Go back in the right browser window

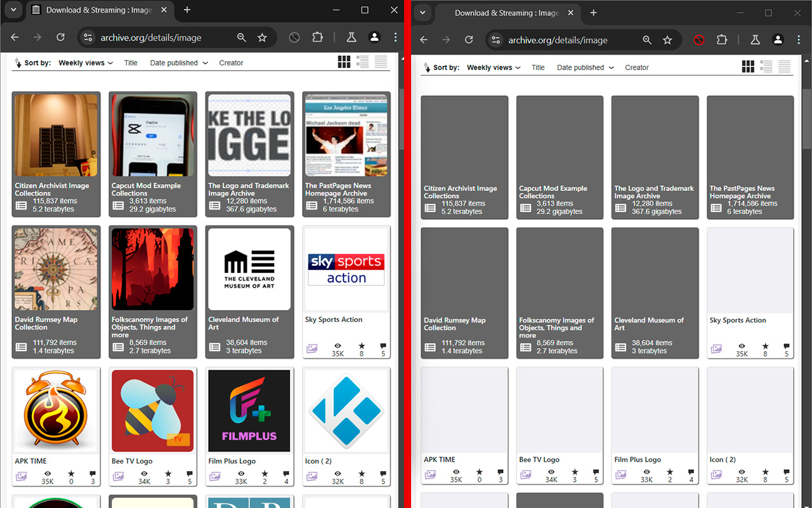[424, 39]
